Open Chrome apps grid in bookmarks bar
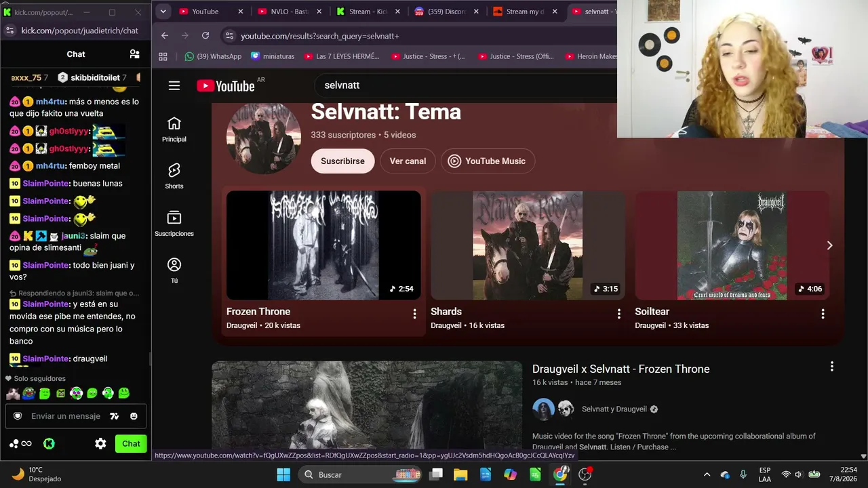 pyautogui.click(x=163, y=56)
